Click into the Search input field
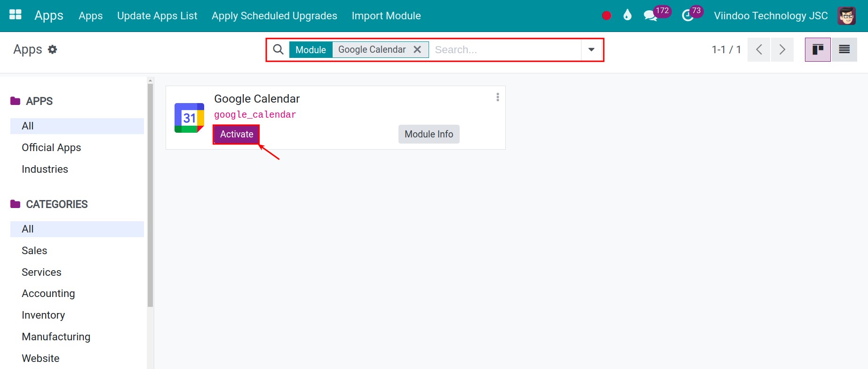The width and height of the screenshot is (868, 369). (x=506, y=49)
